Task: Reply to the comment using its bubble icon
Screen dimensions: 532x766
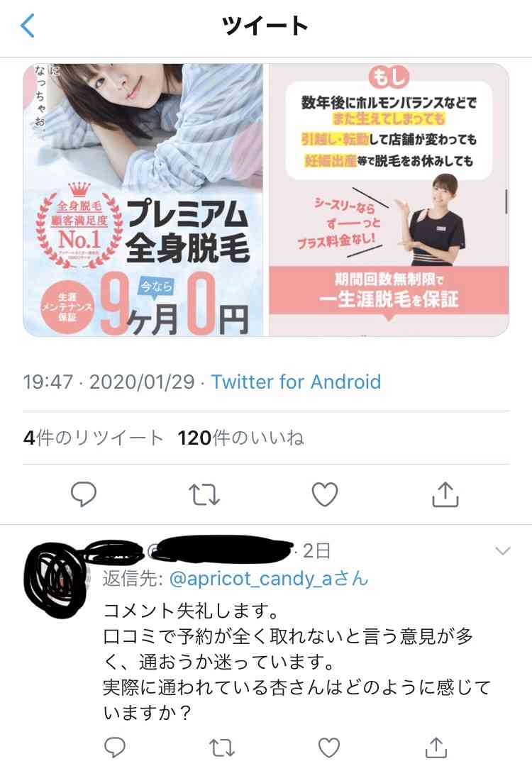Action: pyautogui.click(x=116, y=747)
